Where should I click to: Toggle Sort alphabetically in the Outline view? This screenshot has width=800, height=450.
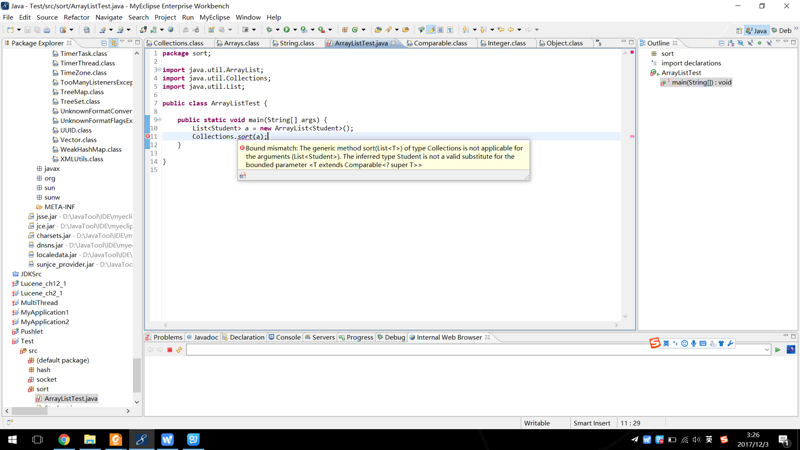[731, 43]
